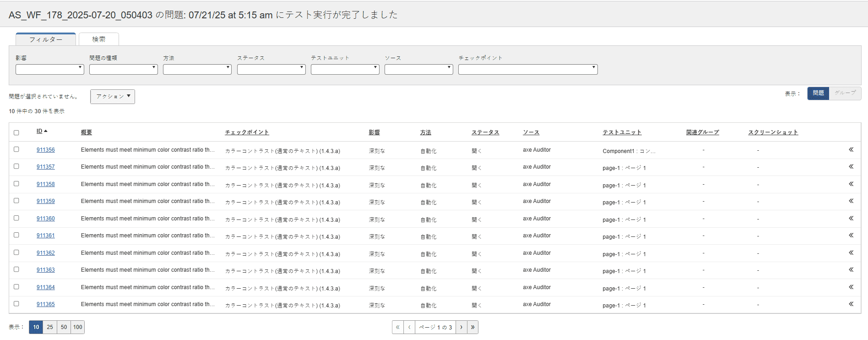Show 50 items per page
868x340 pixels.
pos(64,327)
